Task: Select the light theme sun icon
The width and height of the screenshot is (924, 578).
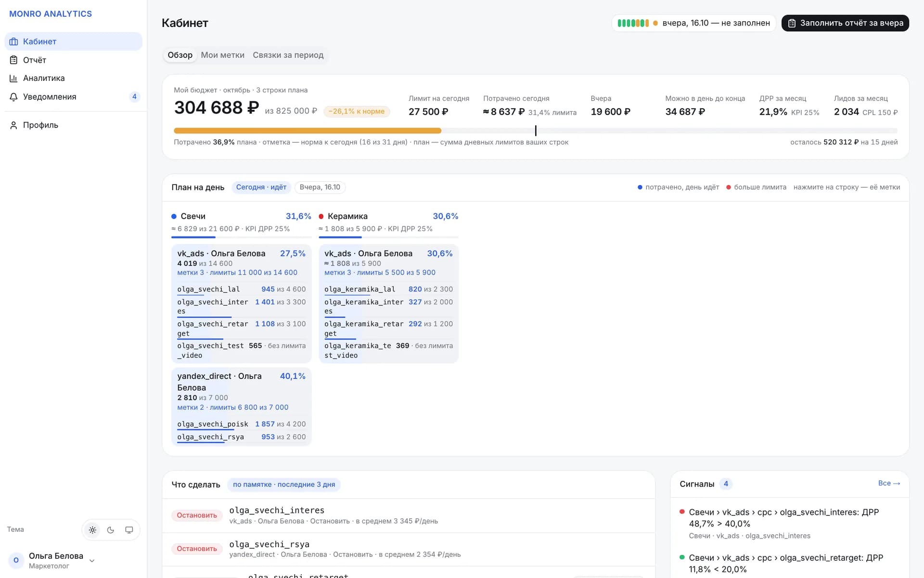Action: point(92,530)
